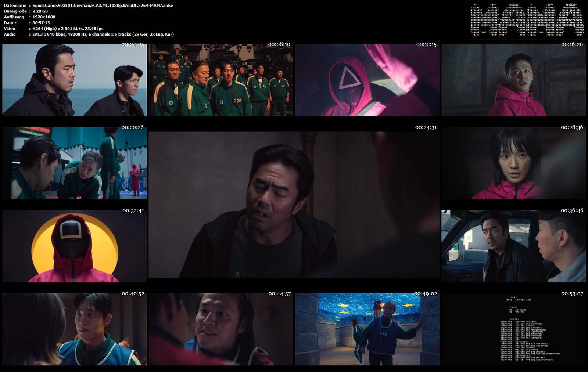Click the Dauer label
Screen dimensions: 588x372
click(x=10, y=23)
